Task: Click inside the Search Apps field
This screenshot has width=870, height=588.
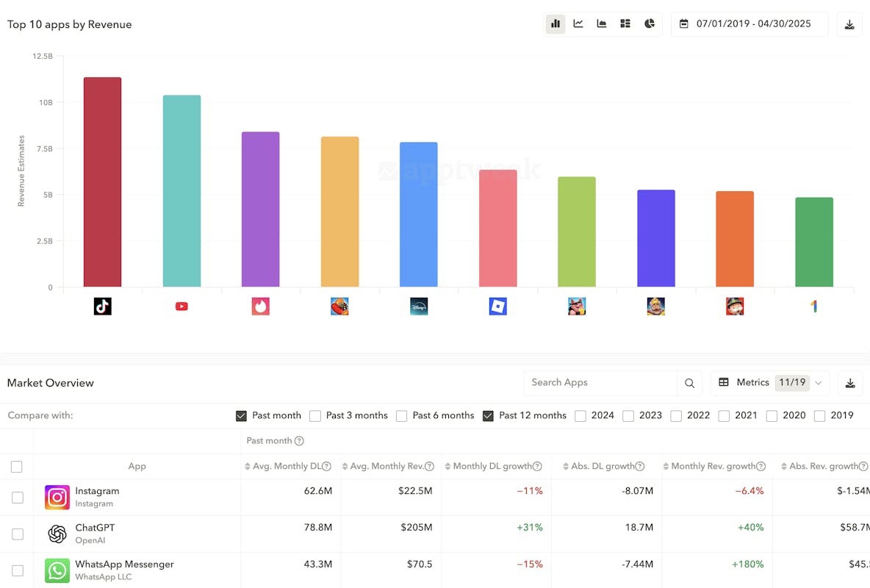Action: [x=600, y=382]
